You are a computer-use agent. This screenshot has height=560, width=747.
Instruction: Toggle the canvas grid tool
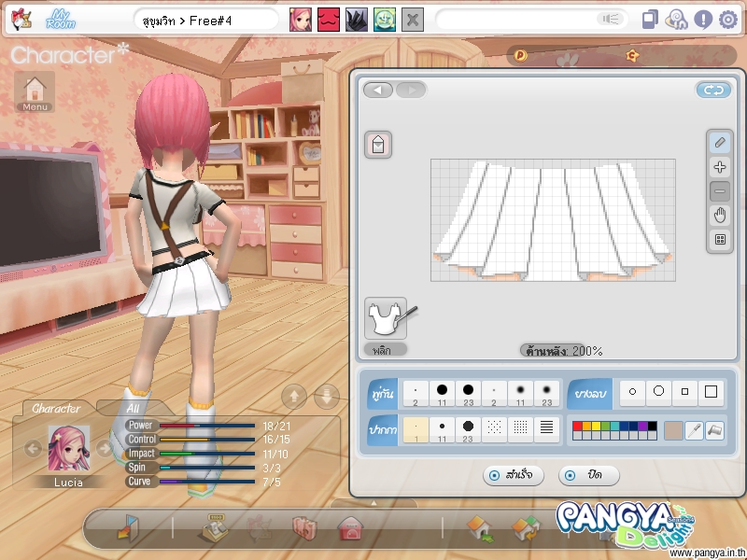pos(720,240)
